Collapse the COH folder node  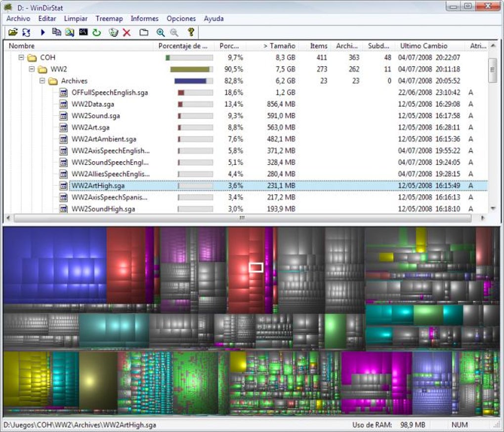(21, 57)
